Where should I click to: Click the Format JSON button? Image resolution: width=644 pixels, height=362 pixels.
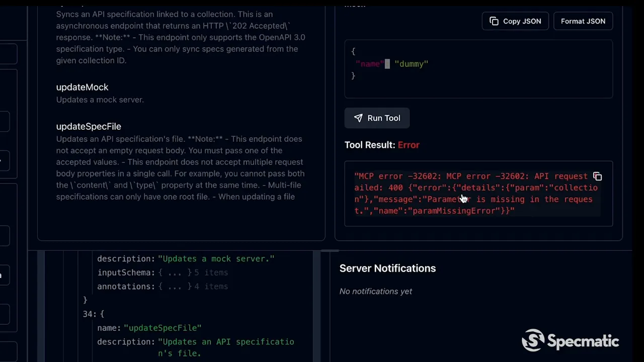point(583,21)
